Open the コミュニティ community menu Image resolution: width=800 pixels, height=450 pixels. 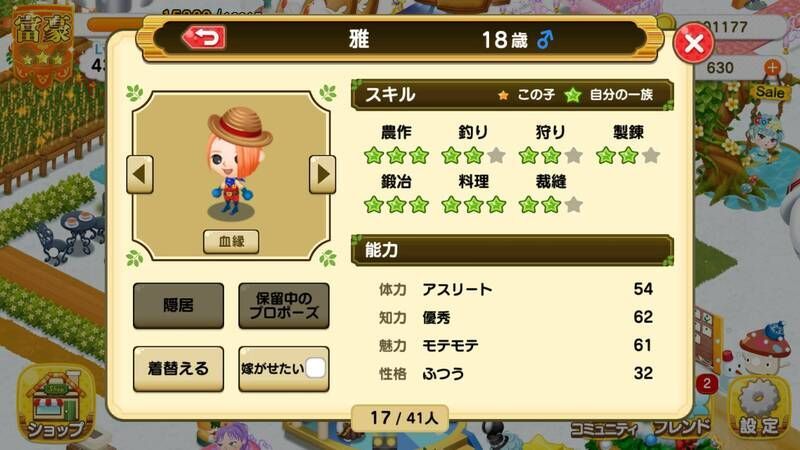tap(604, 430)
